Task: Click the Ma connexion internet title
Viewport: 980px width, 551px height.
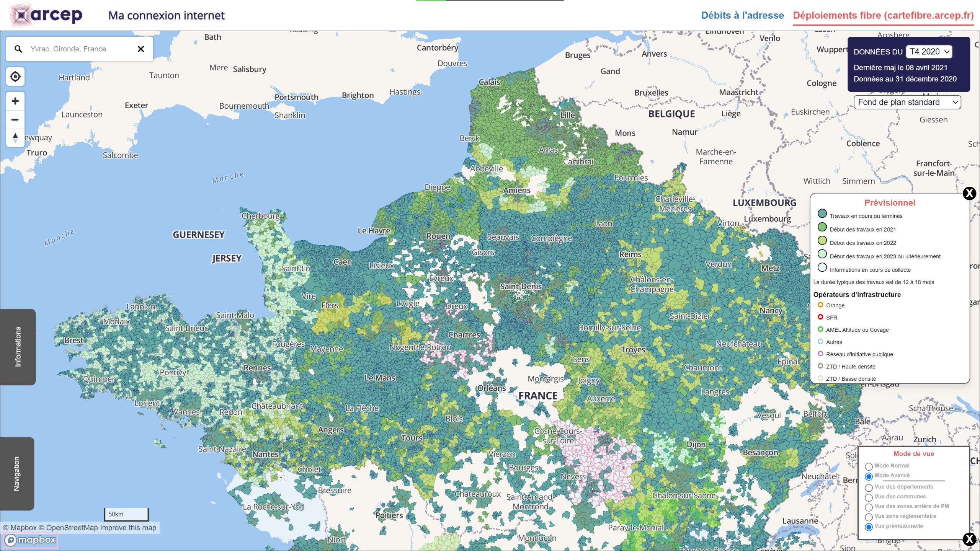Action: 167,15
